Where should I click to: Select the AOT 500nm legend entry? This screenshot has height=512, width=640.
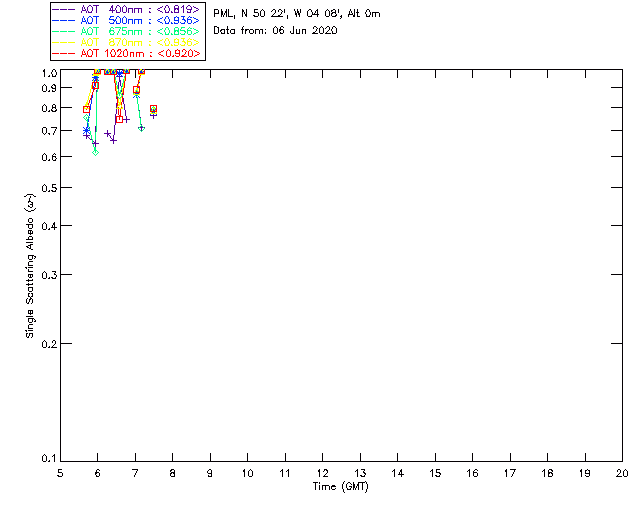(126, 20)
